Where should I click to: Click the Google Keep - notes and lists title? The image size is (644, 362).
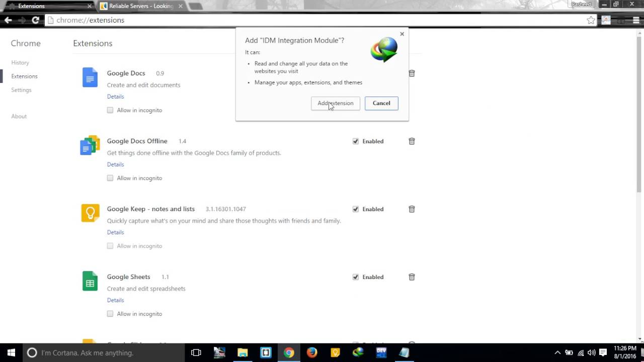click(151, 209)
